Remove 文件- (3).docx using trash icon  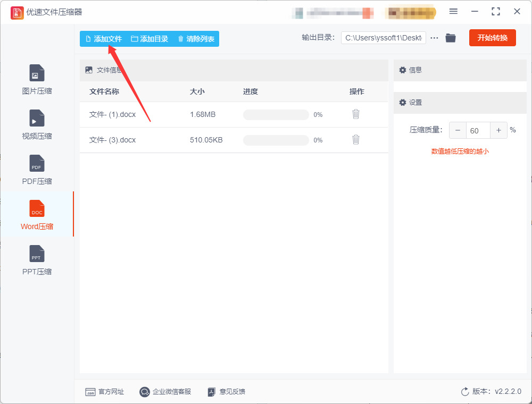tap(355, 140)
